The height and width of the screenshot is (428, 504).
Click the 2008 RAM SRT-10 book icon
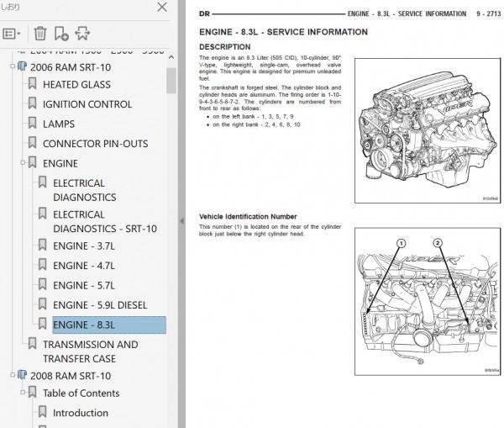point(22,374)
